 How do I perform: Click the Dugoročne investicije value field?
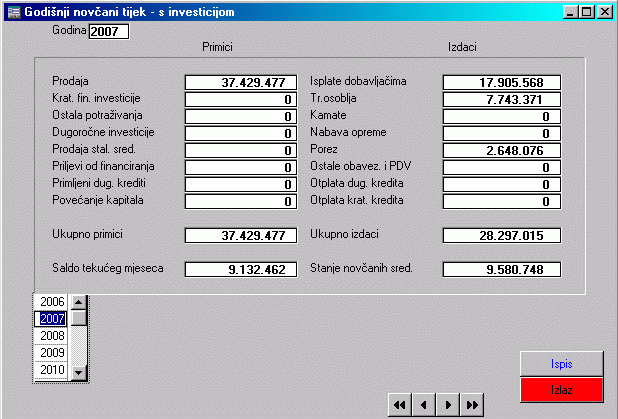tap(241, 133)
